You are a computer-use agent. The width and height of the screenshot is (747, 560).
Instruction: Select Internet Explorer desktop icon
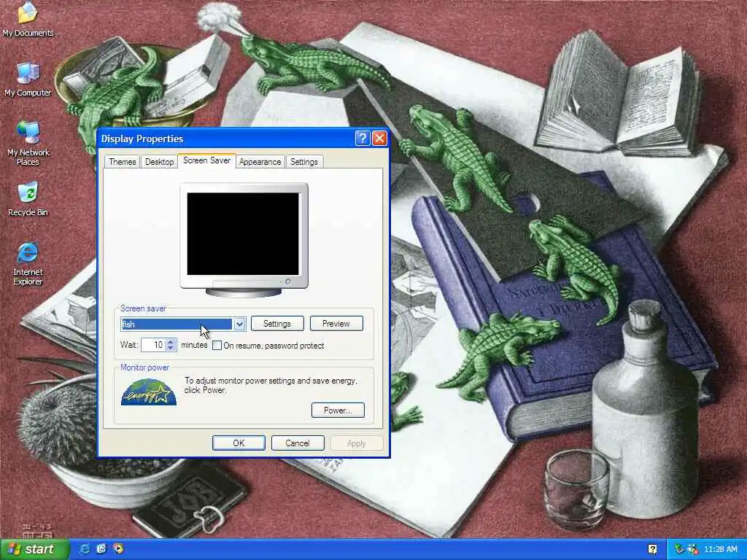tap(28, 263)
